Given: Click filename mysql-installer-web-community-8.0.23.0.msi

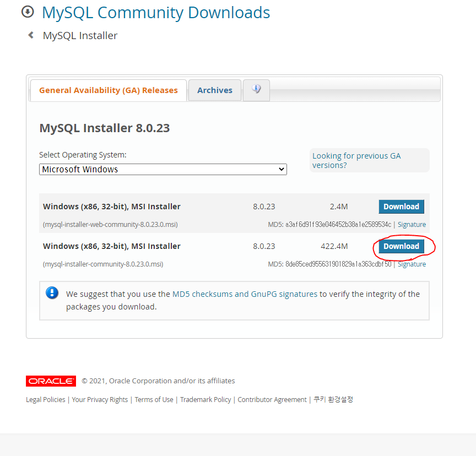Looking at the screenshot, I should point(110,225).
